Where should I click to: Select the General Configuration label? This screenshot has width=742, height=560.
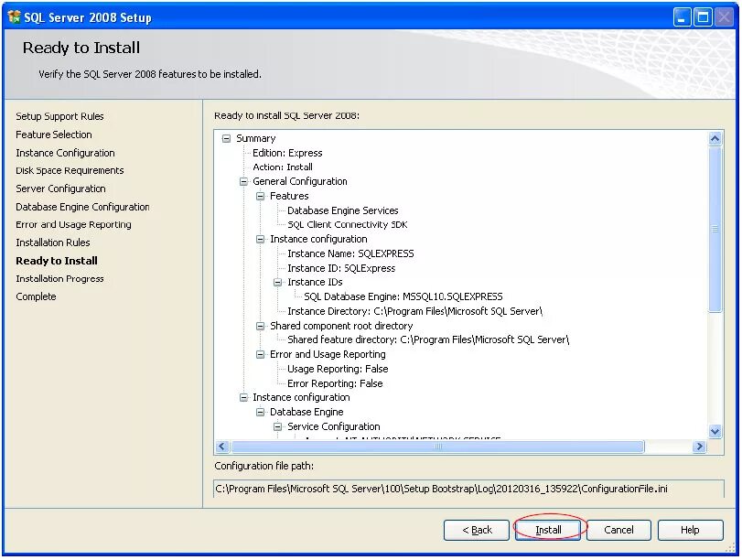tap(300, 181)
